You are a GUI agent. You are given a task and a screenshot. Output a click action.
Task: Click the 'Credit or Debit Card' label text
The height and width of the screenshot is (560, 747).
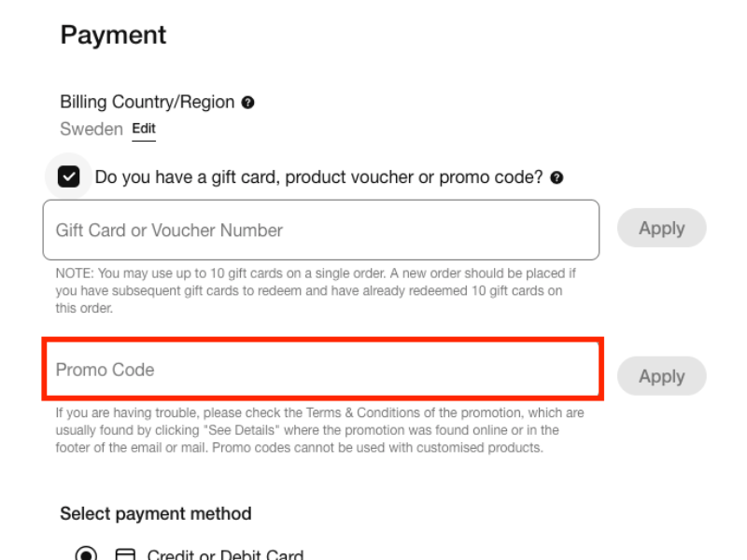(x=225, y=554)
